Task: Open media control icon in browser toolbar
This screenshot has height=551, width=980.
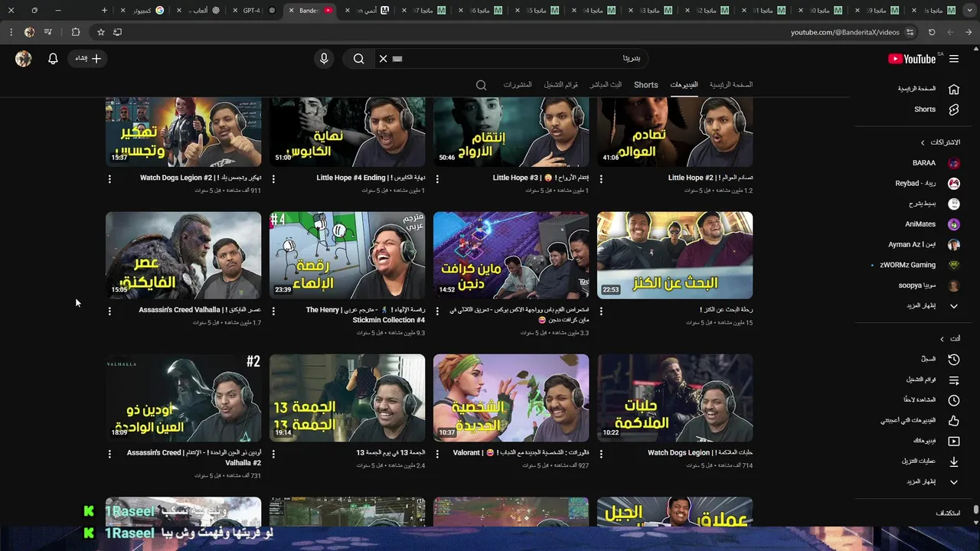Action: click(48, 32)
